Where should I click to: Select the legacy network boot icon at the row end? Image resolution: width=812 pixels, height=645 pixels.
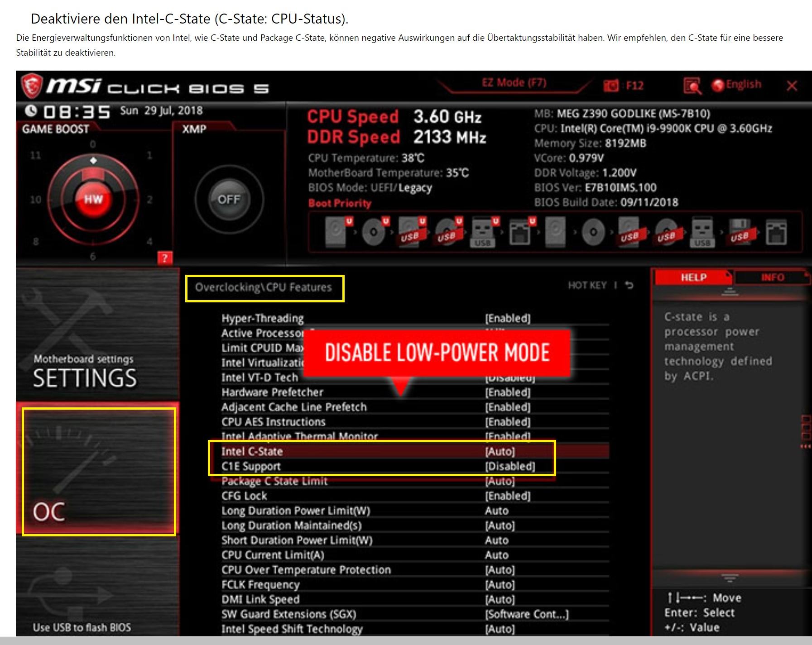pos(776,232)
